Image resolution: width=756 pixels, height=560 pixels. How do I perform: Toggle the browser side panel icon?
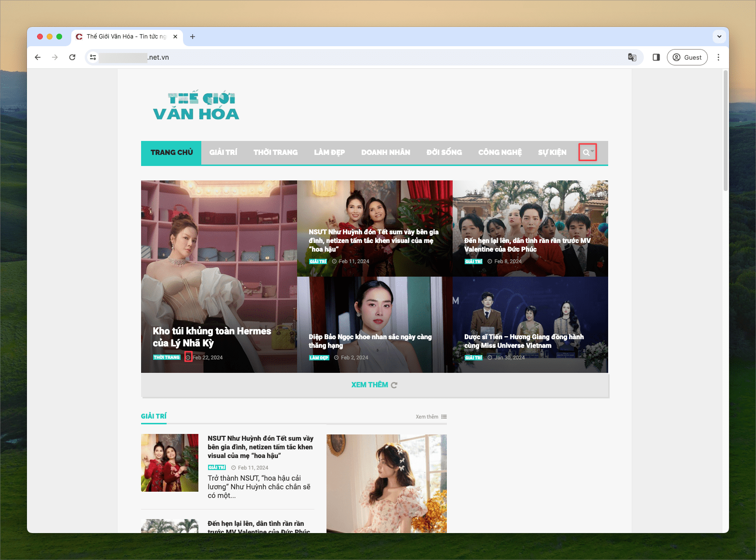click(x=656, y=57)
